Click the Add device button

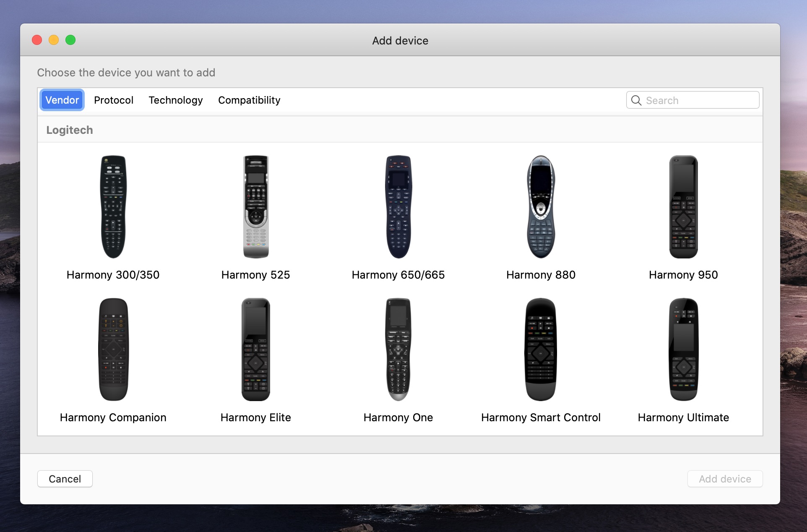click(725, 479)
